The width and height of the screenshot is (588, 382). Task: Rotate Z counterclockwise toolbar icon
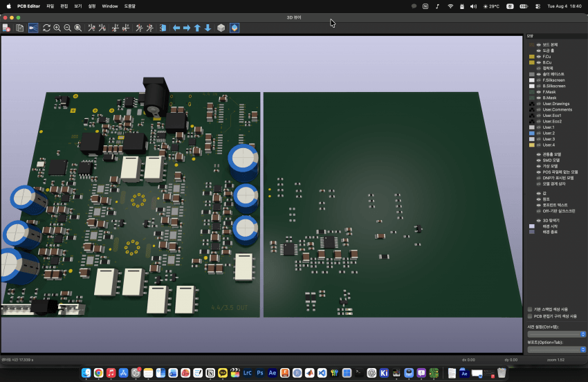point(149,28)
